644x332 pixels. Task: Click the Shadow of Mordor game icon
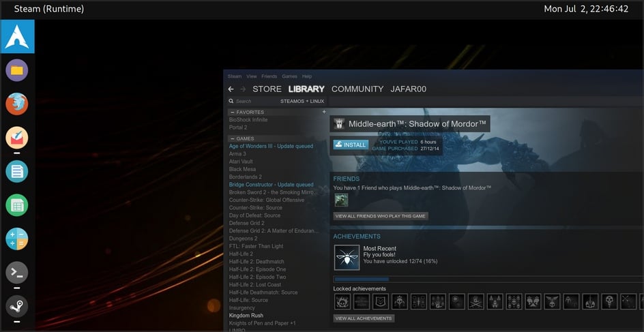click(339, 123)
